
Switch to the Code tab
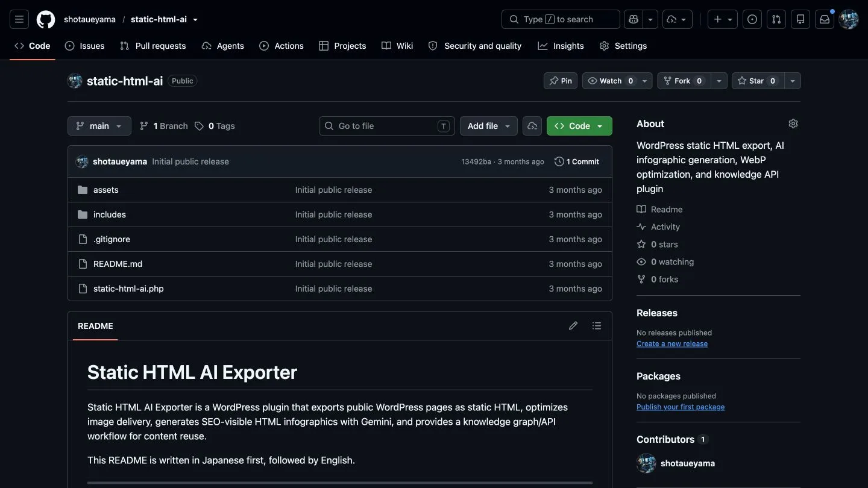(x=33, y=46)
